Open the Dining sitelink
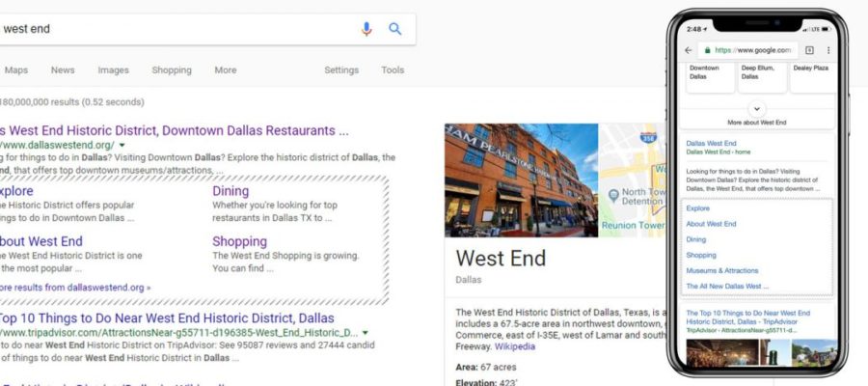This screenshot has height=386, width=868. (231, 191)
